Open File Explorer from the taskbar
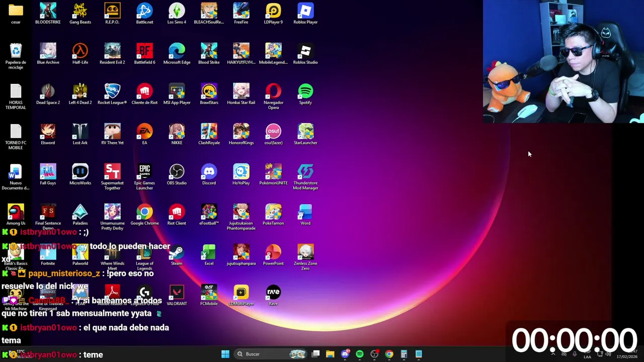This screenshot has width=644, height=362. 330,354
